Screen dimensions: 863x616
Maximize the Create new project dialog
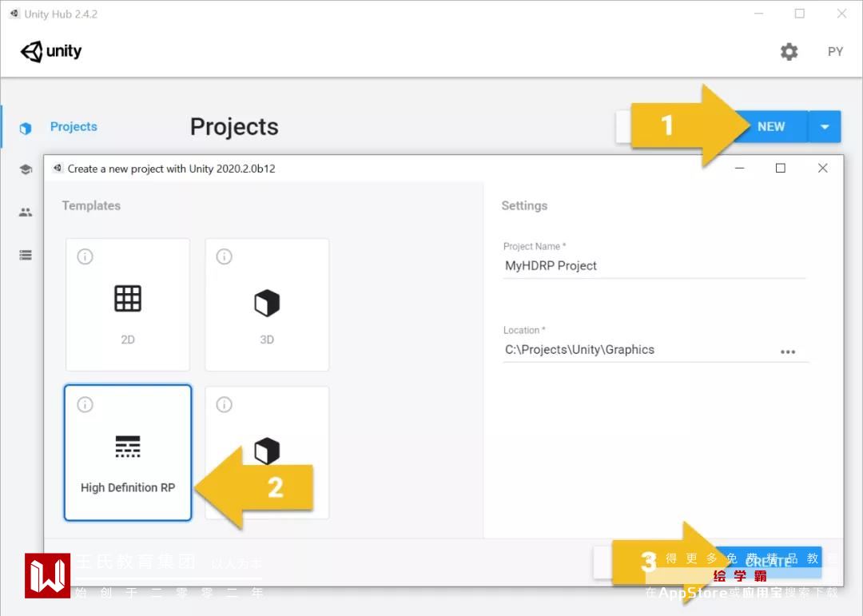pyautogui.click(x=781, y=168)
